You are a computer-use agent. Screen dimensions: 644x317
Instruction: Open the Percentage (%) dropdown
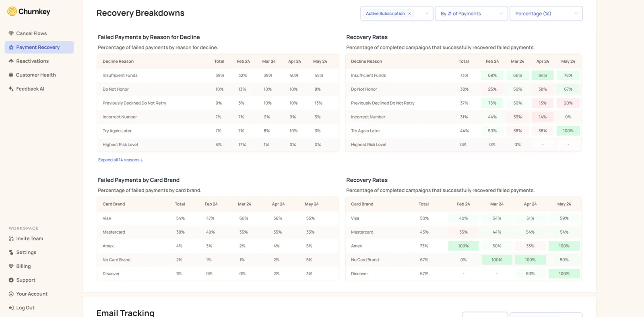tap(546, 13)
